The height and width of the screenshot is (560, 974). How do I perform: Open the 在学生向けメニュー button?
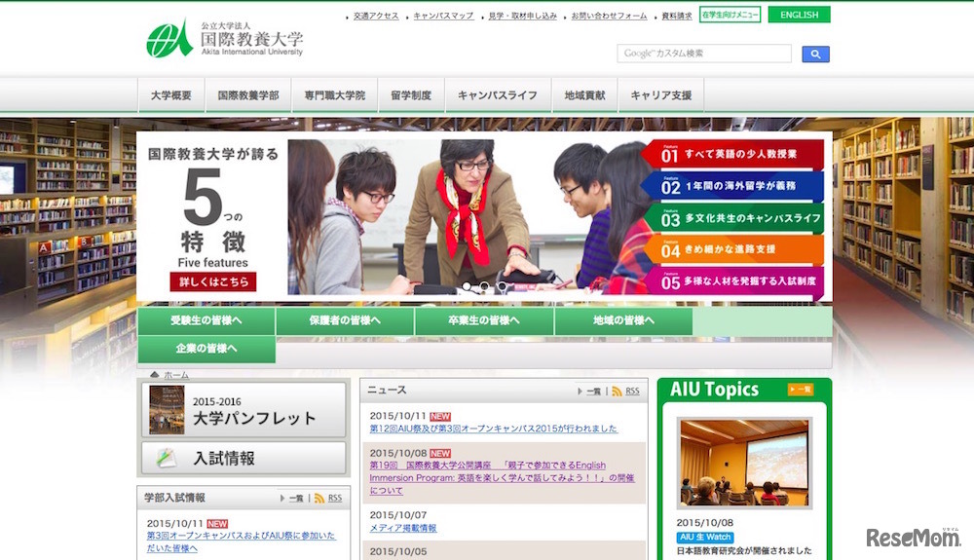(x=730, y=15)
